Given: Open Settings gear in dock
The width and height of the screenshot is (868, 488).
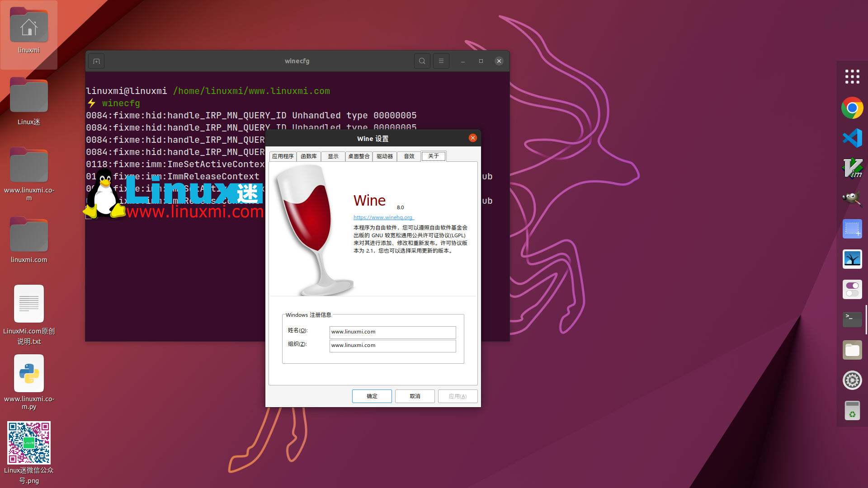Looking at the screenshot, I should (852, 380).
